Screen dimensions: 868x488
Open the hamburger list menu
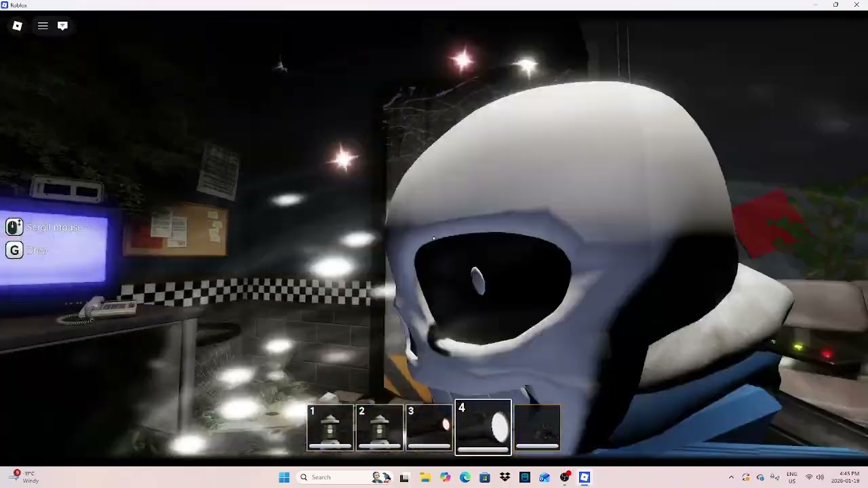click(43, 26)
